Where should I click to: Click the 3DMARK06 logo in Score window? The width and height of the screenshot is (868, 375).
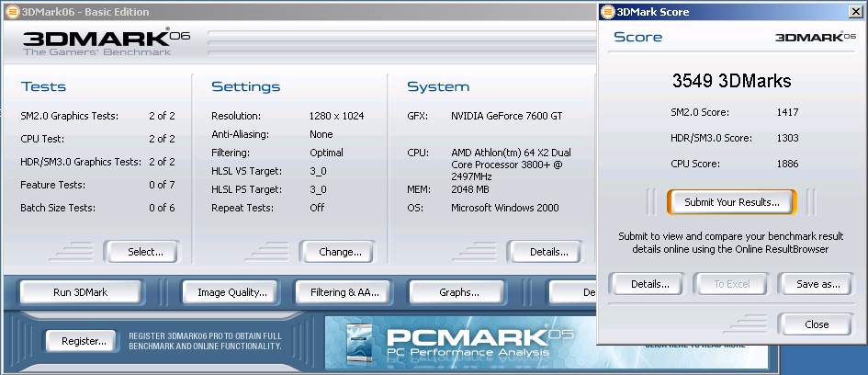point(815,36)
